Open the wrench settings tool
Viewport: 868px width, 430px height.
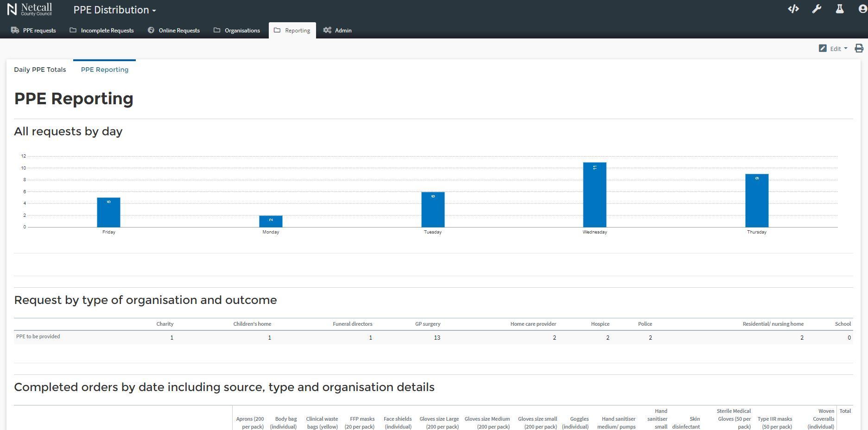point(817,9)
